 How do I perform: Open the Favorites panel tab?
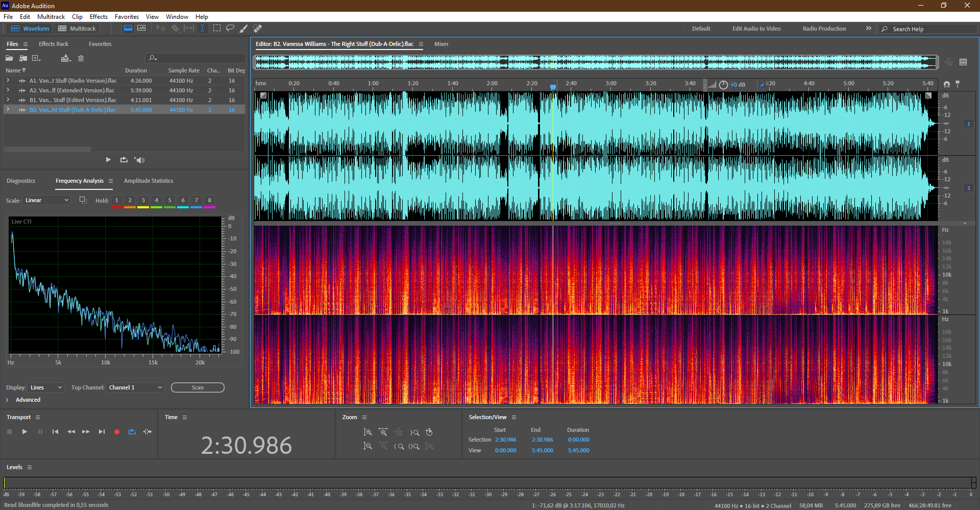coord(100,44)
